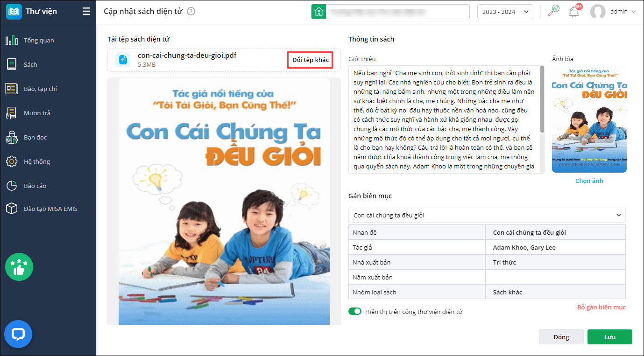Click the green school home icon
The image size is (644, 356).
click(318, 12)
